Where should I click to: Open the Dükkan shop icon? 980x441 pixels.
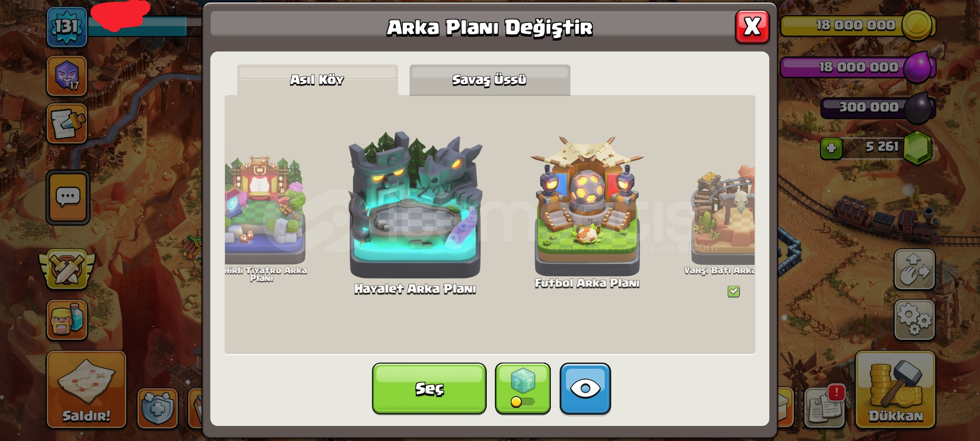pos(895,390)
